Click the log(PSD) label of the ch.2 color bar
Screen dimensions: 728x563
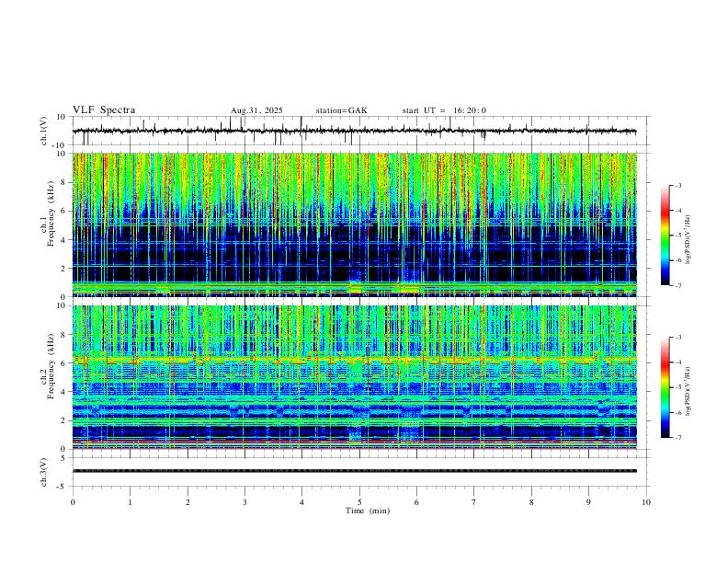pyautogui.click(x=688, y=391)
